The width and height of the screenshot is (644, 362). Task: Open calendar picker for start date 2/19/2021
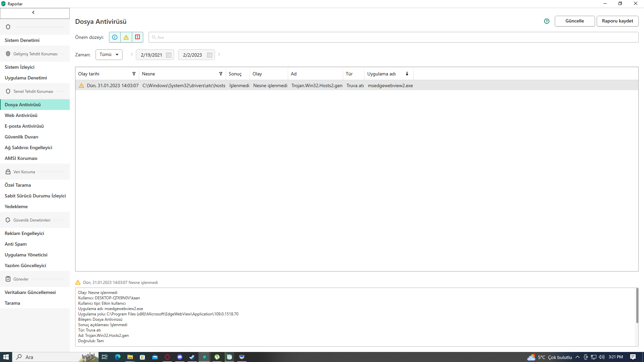[x=169, y=55]
